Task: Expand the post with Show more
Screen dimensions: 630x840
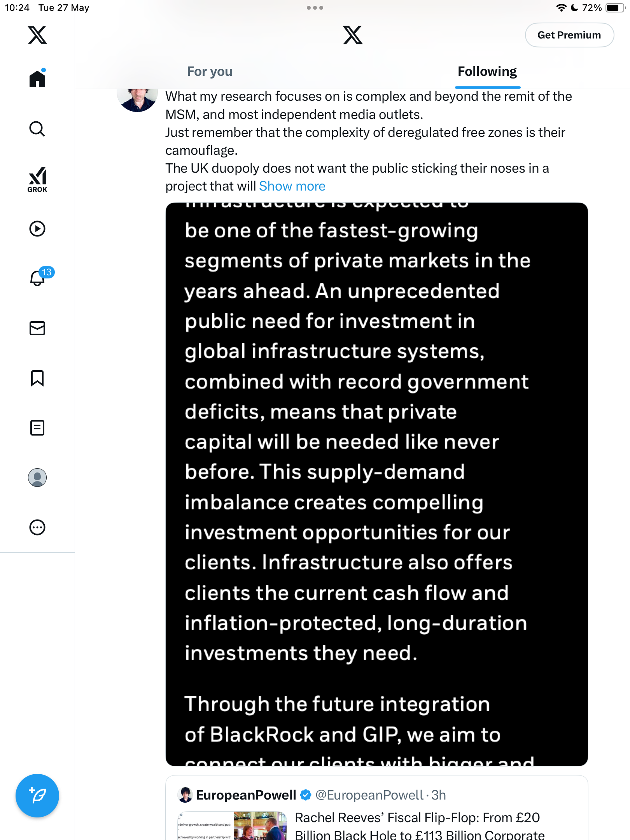Action: coord(292,186)
